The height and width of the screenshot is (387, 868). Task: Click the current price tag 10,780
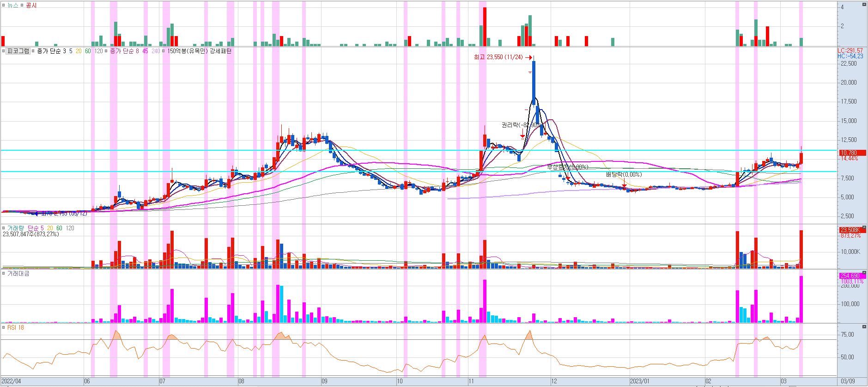(x=852, y=153)
